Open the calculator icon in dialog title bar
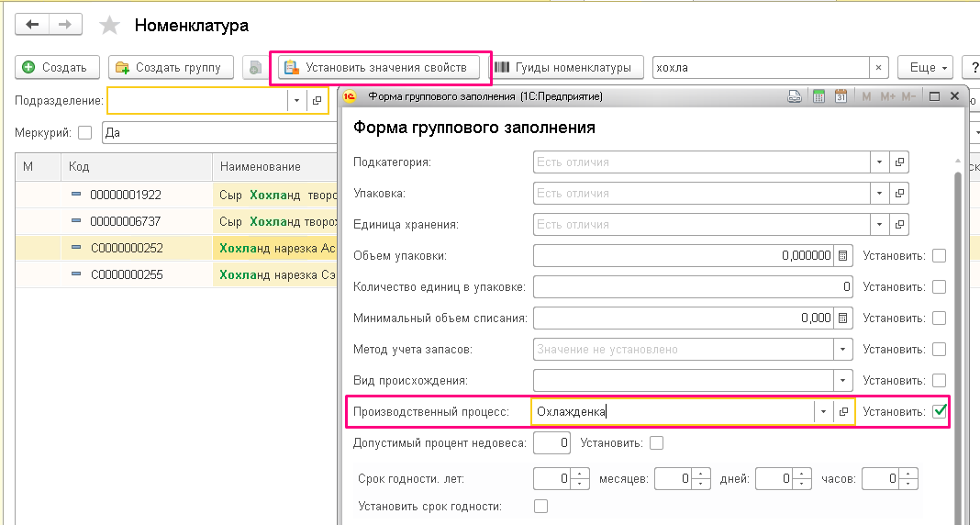The height and width of the screenshot is (525, 980). pyautogui.click(x=819, y=96)
